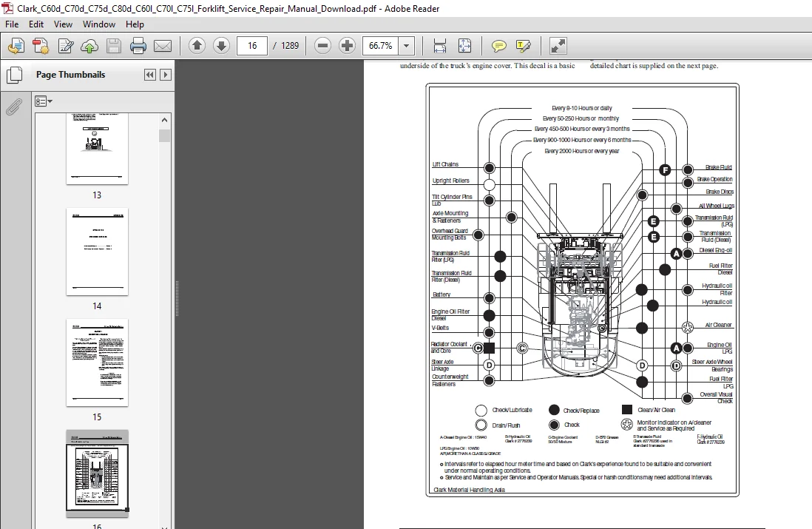Select the highlight text tool
Image resolution: width=812 pixels, height=529 pixels.
pyautogui.click(x=523, y=46)
